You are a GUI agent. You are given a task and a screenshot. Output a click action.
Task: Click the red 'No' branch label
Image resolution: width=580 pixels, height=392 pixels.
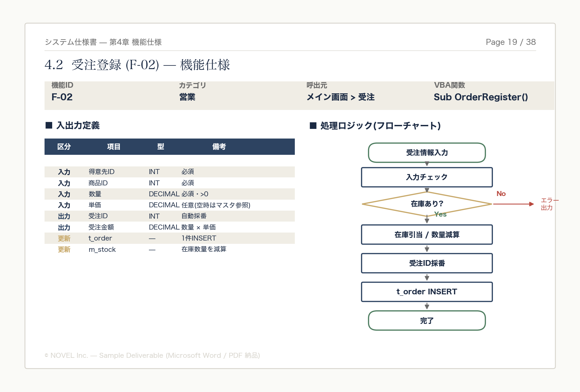click(501, 194)
